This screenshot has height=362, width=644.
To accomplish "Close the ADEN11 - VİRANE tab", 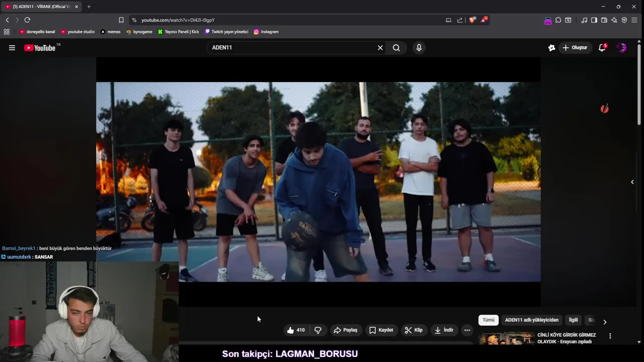I will 76,7.
